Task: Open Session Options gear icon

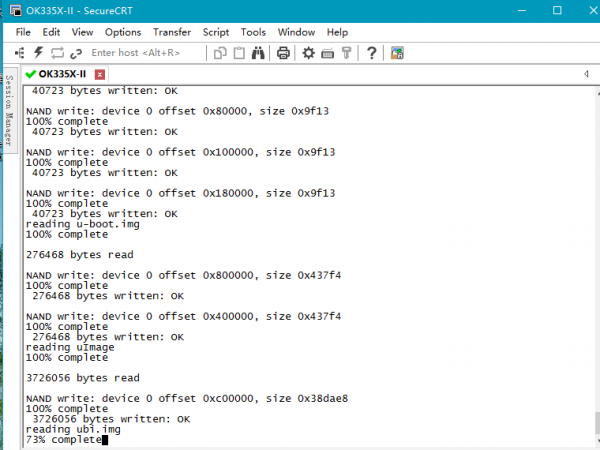Action: [x=309, y=52]
